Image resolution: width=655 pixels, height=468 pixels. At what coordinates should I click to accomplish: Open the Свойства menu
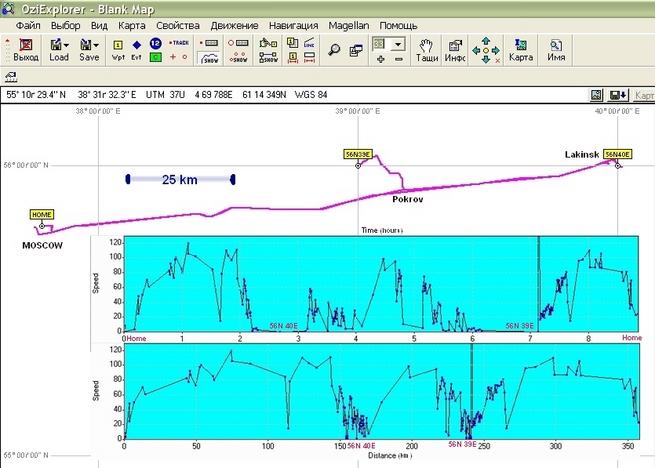click(178, 25)
